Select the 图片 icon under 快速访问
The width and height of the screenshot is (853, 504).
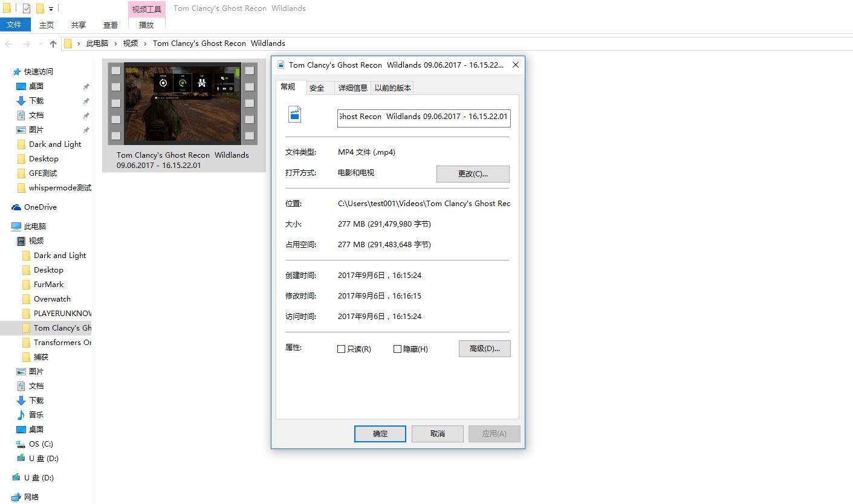click(21, 130)
